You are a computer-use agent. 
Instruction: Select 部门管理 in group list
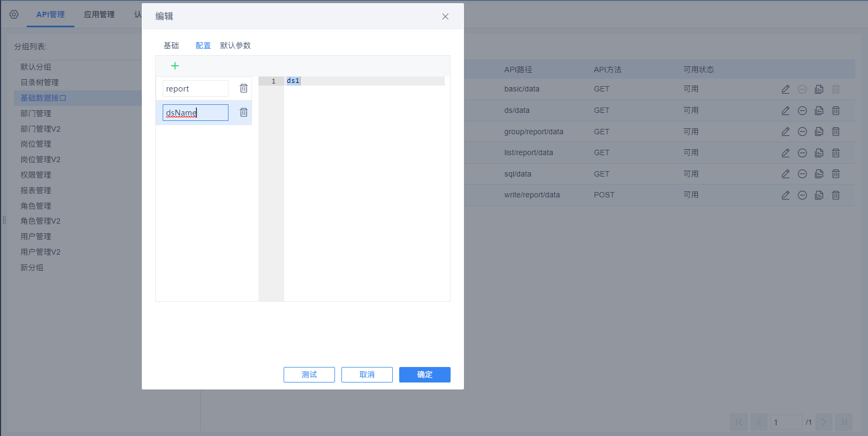pos(36,113)
